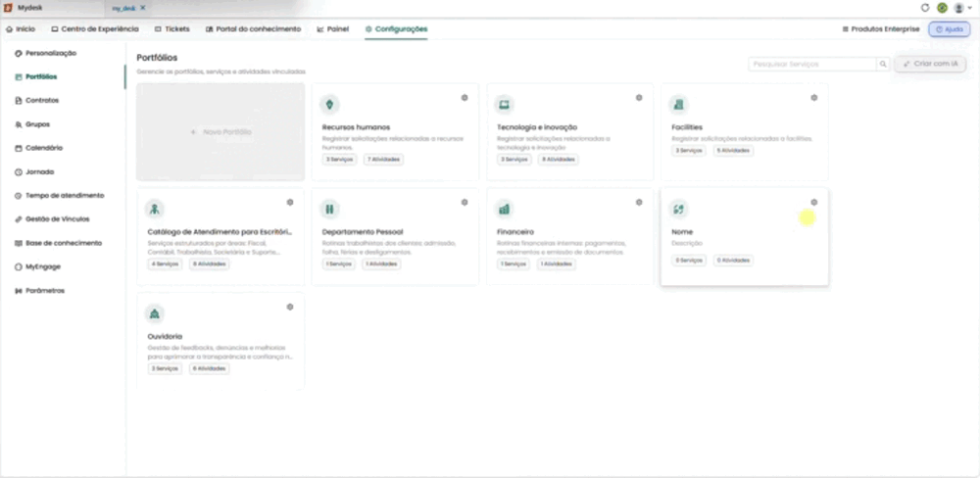The image size is (980, 478).
Task: Click the Departamento Pessoal card title
Action: coord(363,232)
